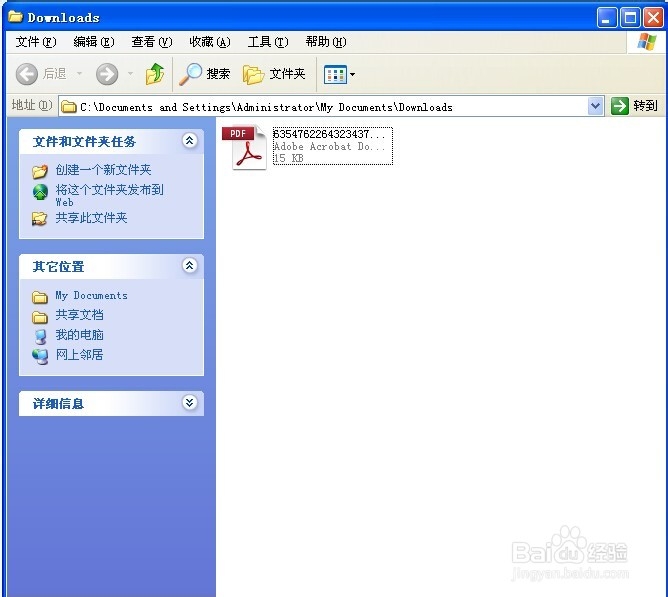Collapse the 其它位置 panel

tap(190, 265)
